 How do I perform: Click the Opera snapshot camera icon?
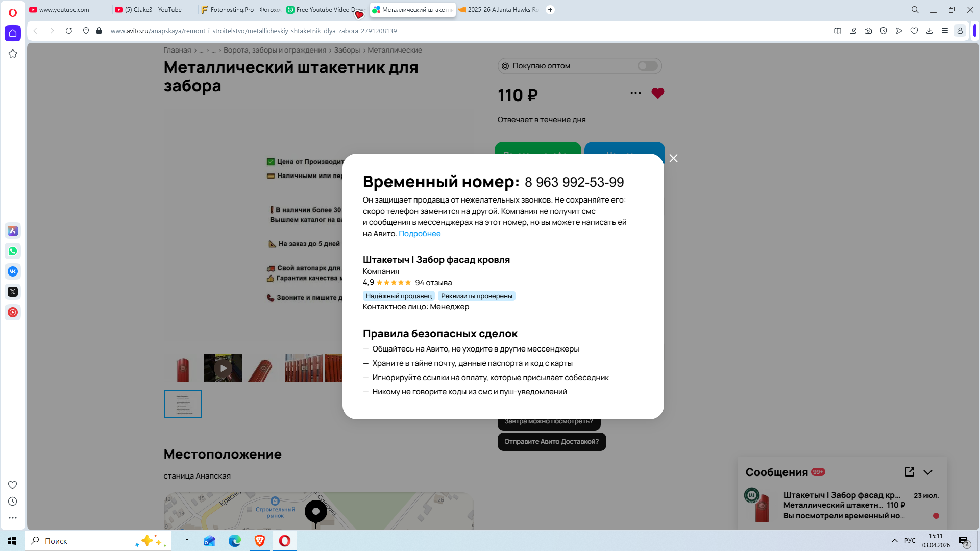(x=868, y=31)
